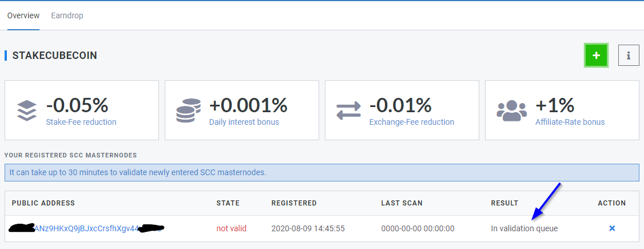Click the ACTION column header
The height and width of the screenshot is (249, 644).
click(611, 203)
